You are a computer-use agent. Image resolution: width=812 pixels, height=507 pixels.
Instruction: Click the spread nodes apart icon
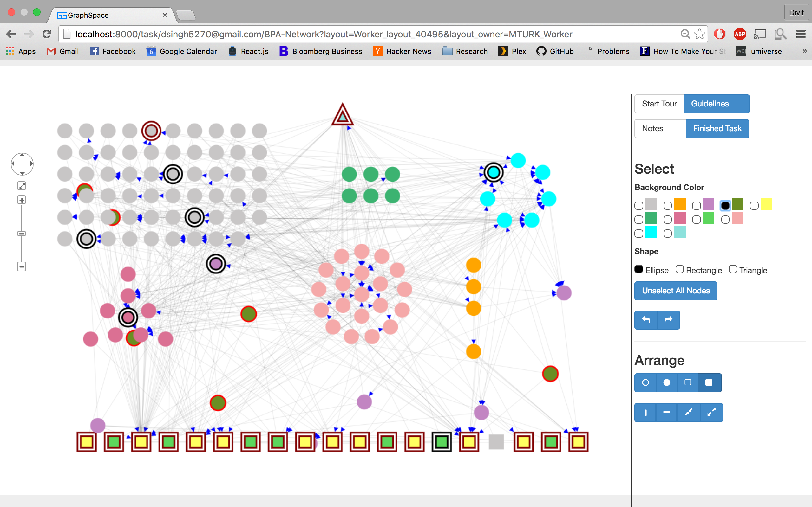tap(711, 413)
